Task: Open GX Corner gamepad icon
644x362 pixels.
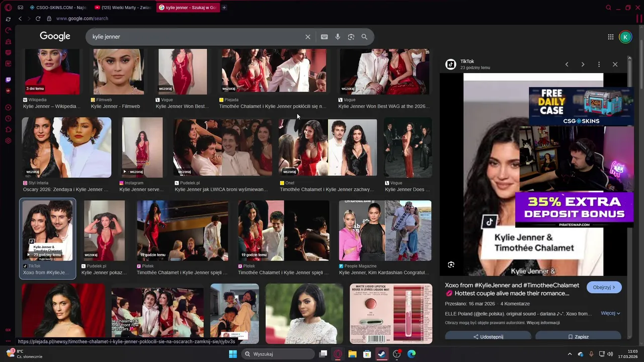Action: pos(8,30)
